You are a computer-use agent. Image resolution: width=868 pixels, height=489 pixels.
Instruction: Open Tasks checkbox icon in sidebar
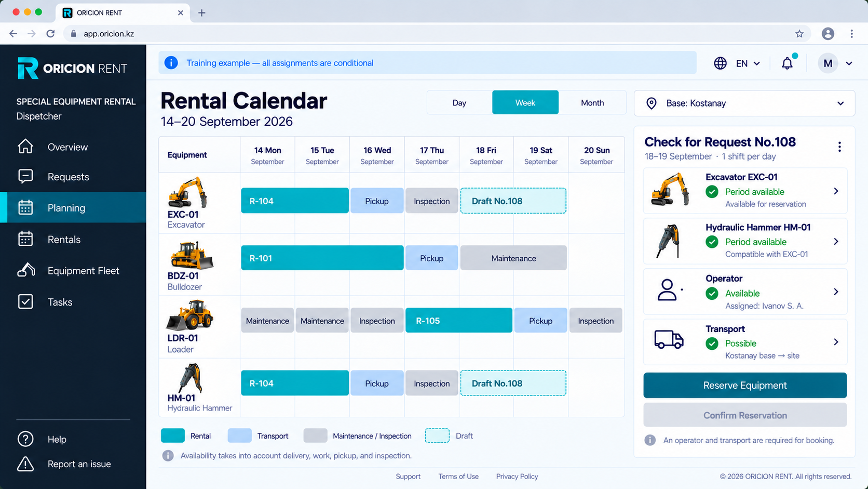coord(25,302)
